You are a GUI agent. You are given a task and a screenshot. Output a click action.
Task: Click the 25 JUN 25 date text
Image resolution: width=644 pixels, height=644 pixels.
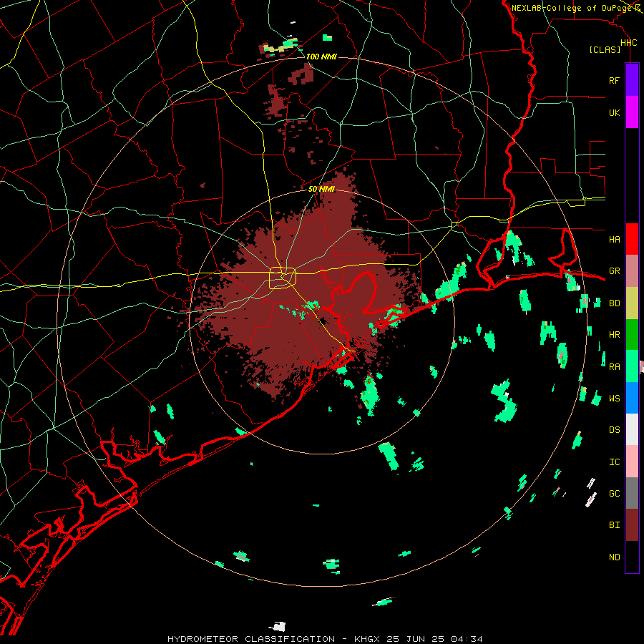tap(416, 639)
